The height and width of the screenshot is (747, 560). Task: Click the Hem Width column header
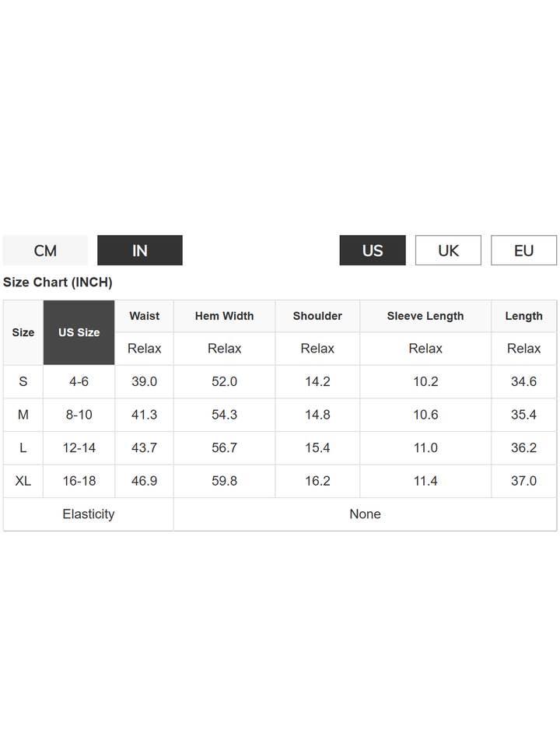coord(224,316)
